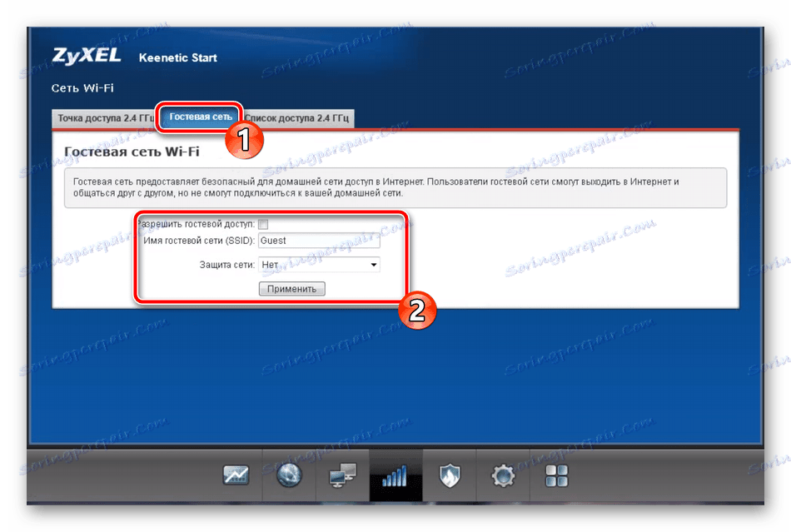
Task: Open the Список доступа 2.4 ГГц tab
Action: pos(297,118)
